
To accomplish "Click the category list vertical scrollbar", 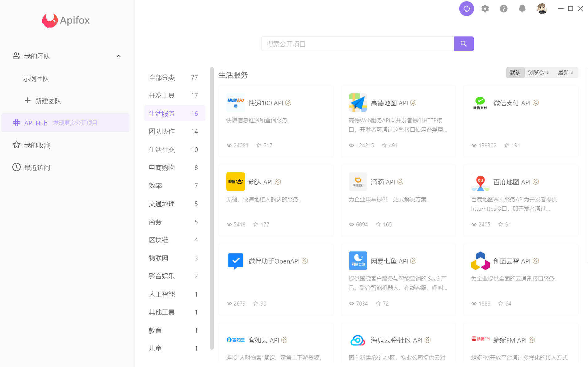I will [212, 208].
